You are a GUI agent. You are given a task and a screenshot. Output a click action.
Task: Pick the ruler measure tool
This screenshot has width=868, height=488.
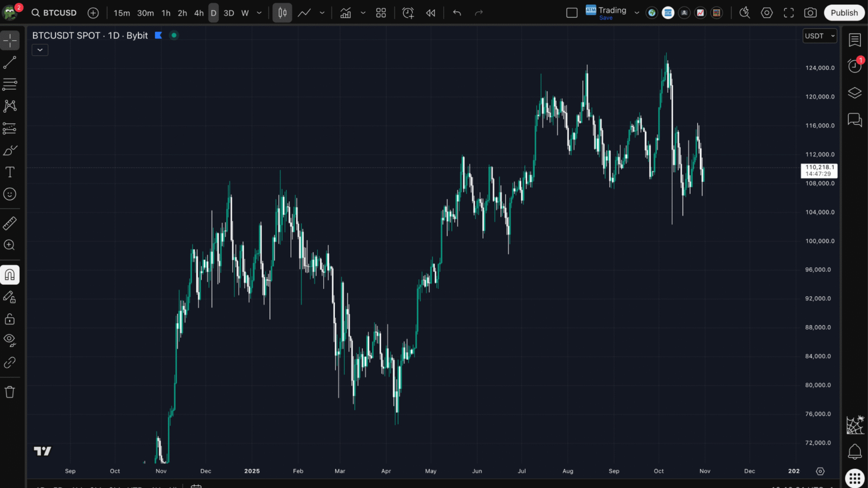pyautogui.click(x=10, y=223)
